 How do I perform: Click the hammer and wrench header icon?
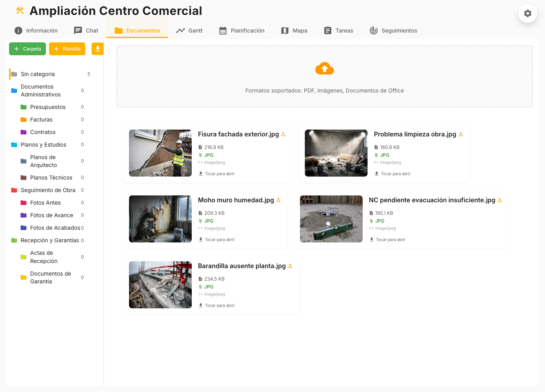tap(19, 10)
